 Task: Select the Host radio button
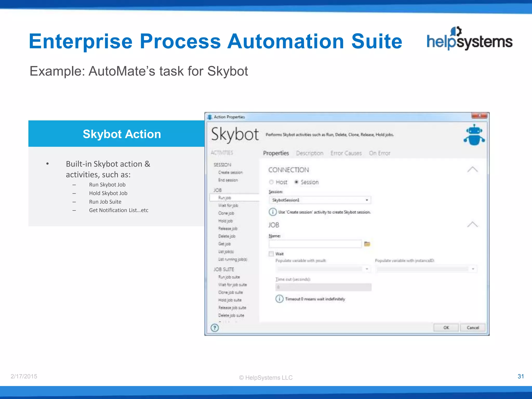pyautogui.click(x=271, y=182)
